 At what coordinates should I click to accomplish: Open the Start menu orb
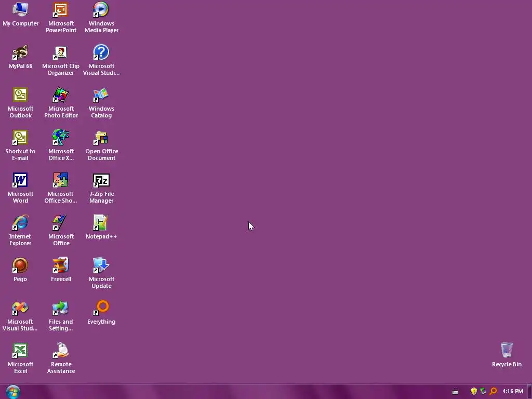tap(13, 392)
